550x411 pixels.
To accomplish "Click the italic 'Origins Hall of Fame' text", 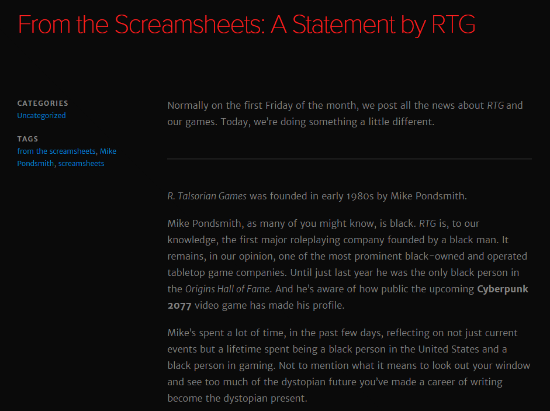I will click(x=228, y=289).
